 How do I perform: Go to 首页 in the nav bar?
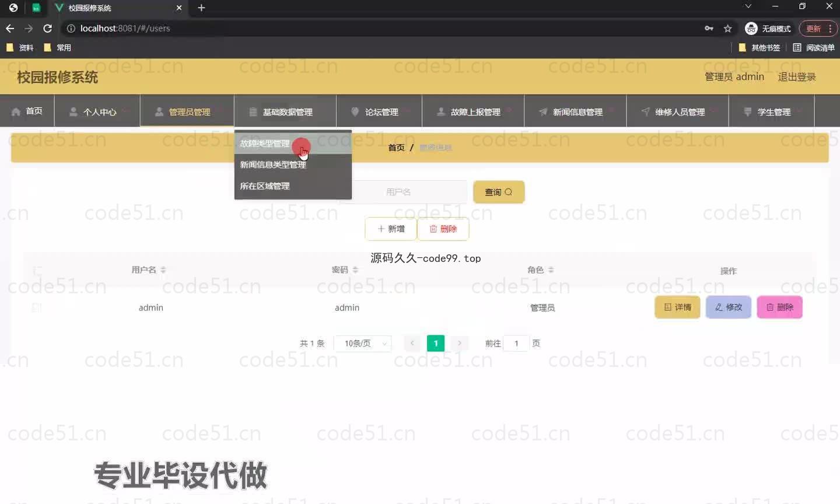point(27,111)
